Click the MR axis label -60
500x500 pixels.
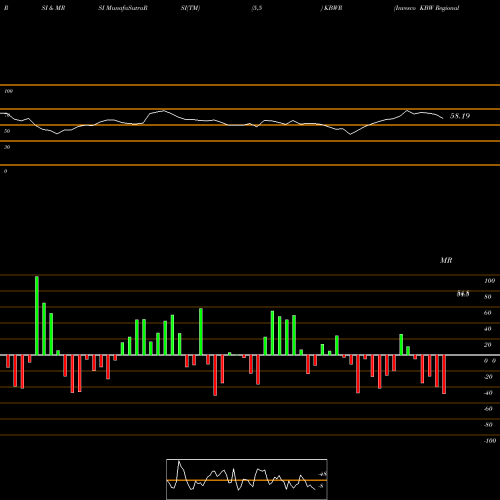pyautogui.click(x=488, y=409)
